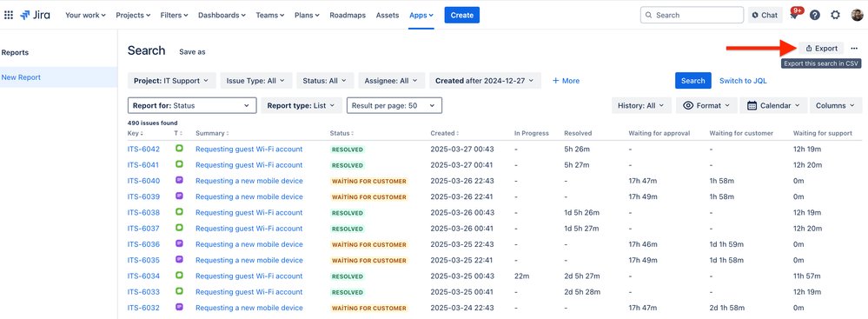The height and width of the screenshot is (319, 868).
Task: Click the blue Create button
Action: pos(461,15)
